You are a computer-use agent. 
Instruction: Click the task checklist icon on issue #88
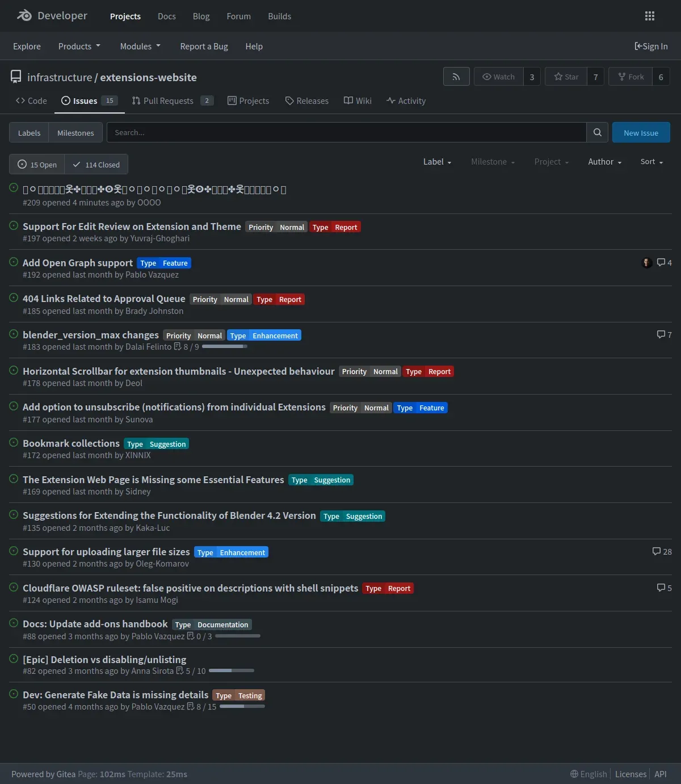pos(191,636)
